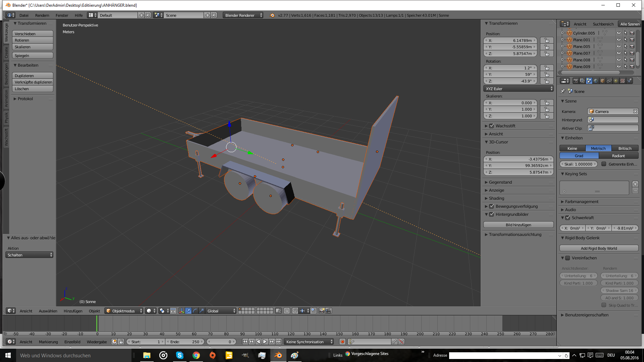The height and width of the screenshot is (362, 644).
Task: Open the Constraints chain-link properties tab
Action: tap(609, 81)
